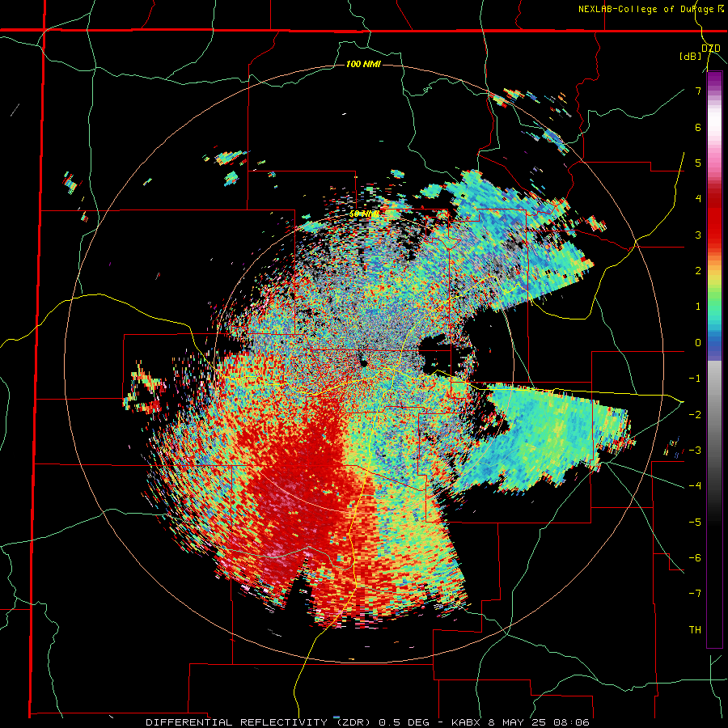Viewport: 728px width, 728px height.
Task: Click the "8 MAY 25 08:06" timestamp
Action: pos(537,722)
